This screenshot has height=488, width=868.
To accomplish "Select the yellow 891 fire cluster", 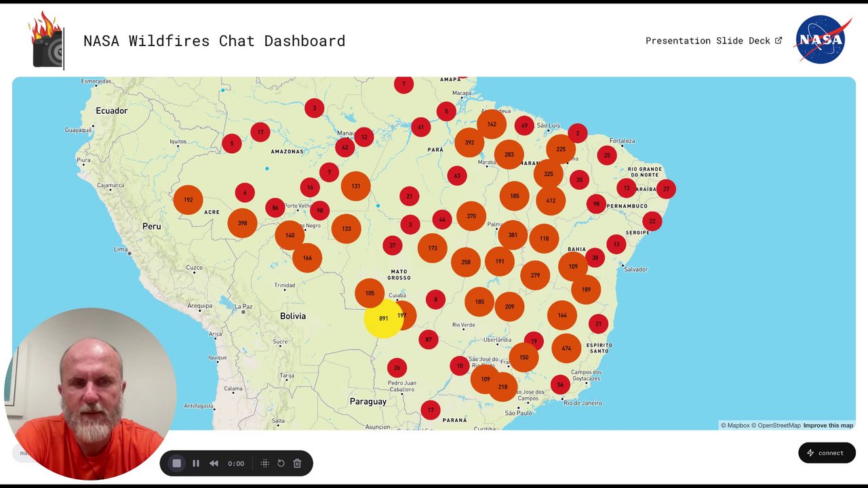I will [x=383, y=319].
